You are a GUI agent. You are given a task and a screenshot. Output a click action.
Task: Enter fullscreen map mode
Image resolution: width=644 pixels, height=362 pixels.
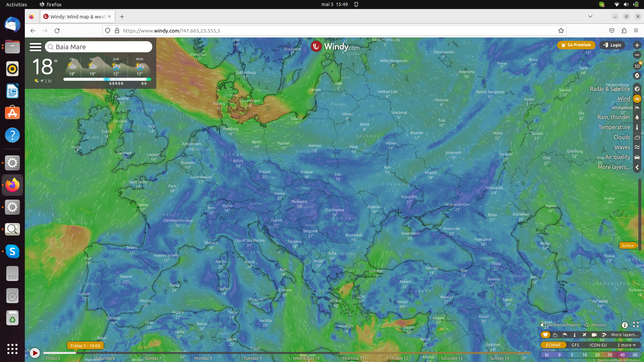tap(636, 324)
